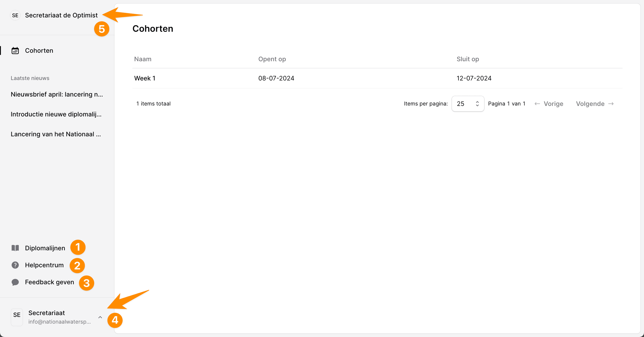
Task: Open the Helpcentrum sidebar link
Action: click(x=44, y=265)
